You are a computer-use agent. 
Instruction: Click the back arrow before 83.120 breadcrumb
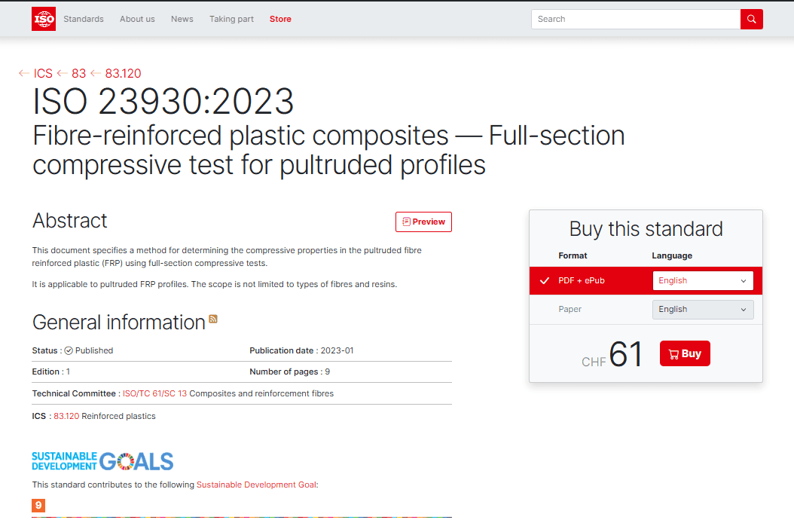[x=96, y=73]
